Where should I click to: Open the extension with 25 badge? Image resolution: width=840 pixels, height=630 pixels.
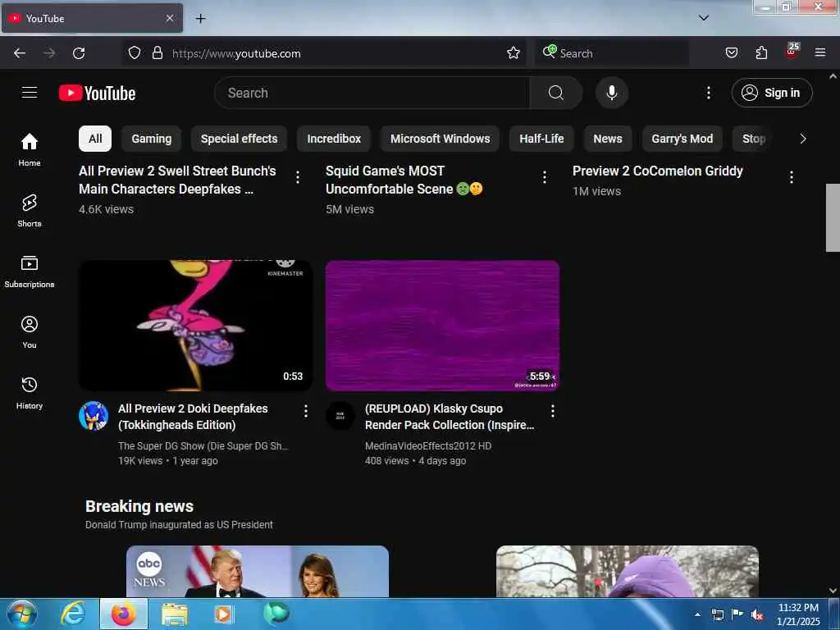(792, 51)
